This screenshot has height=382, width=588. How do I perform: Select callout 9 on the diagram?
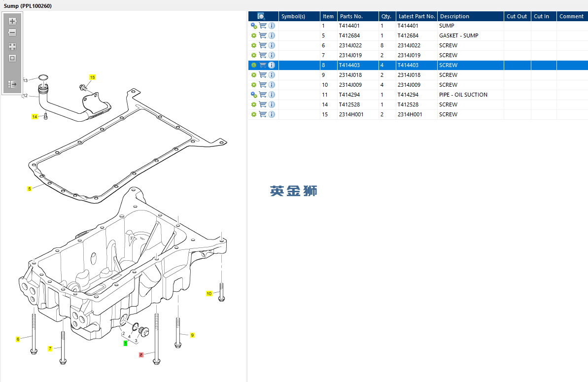click(x=192, y=335)
